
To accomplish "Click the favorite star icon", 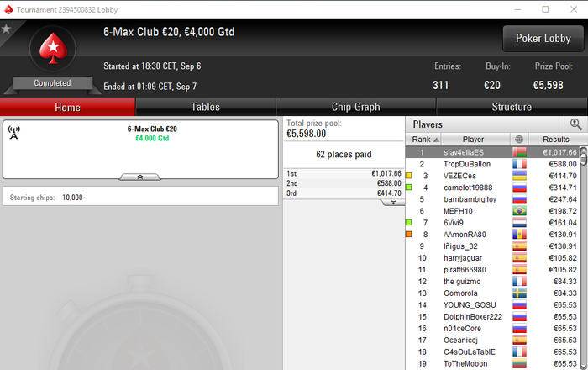I will click(6, 29).
